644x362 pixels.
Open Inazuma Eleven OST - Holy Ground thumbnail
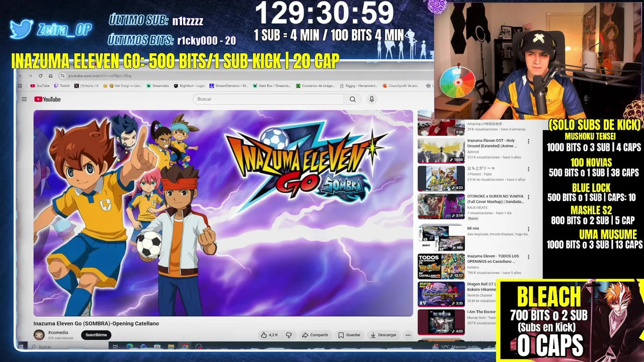[x=441, y=151]
